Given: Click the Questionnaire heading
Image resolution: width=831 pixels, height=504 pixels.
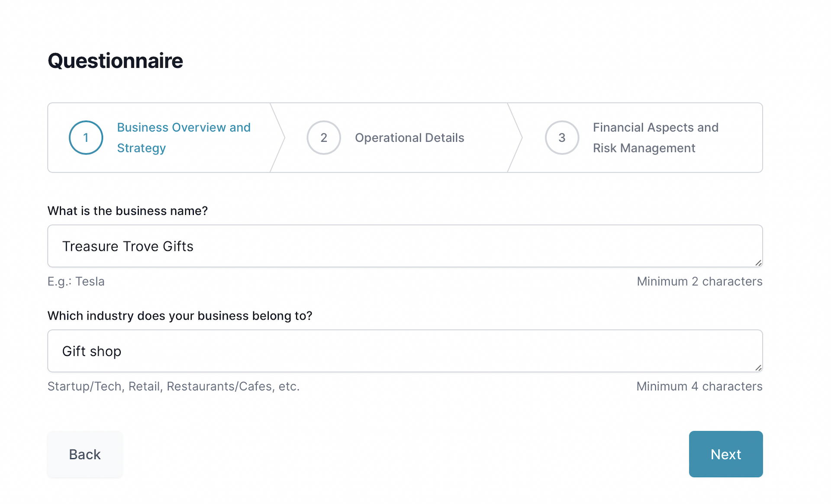Looking at the screenshot, I should [115, 61].
